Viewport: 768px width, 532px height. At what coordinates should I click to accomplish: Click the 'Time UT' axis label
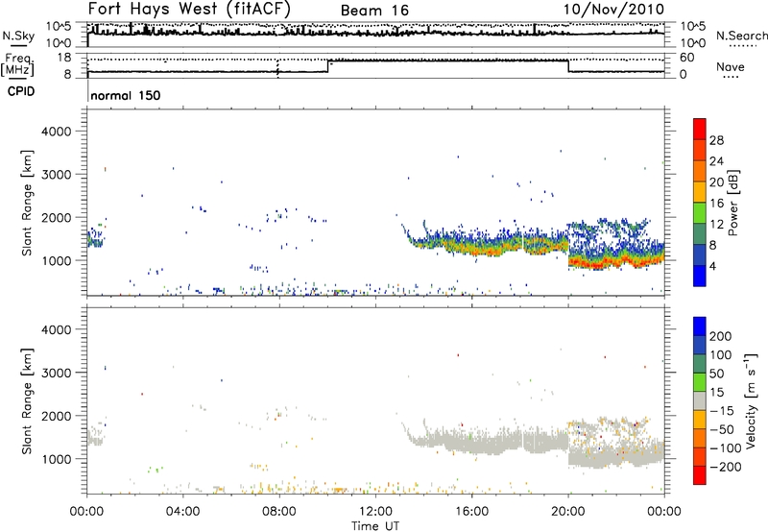375,526
